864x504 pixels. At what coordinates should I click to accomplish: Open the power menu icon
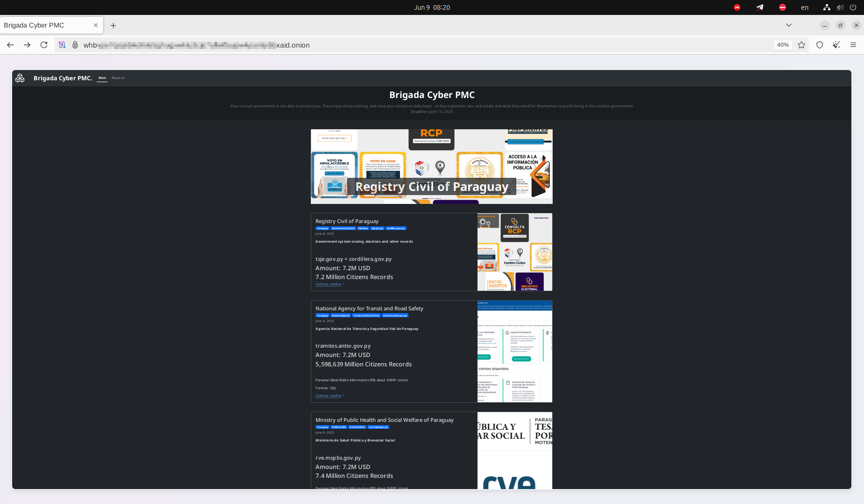point(853,7)
